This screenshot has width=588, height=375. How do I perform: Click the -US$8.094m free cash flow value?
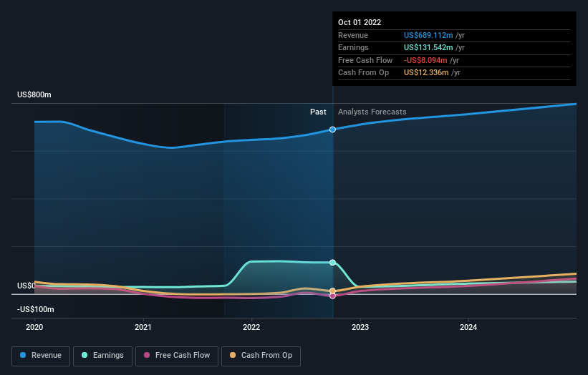point(425,60)
